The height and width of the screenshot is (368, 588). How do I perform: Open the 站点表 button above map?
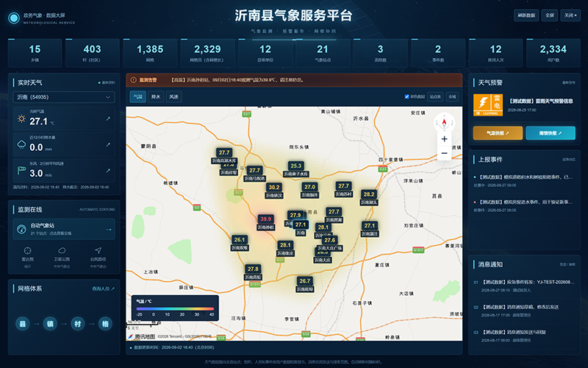pos(435,97)
